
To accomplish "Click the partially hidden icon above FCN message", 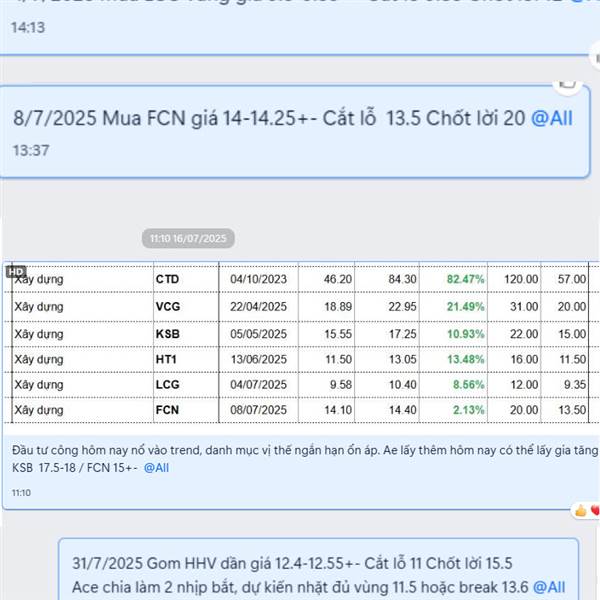I will pos(567,84).
